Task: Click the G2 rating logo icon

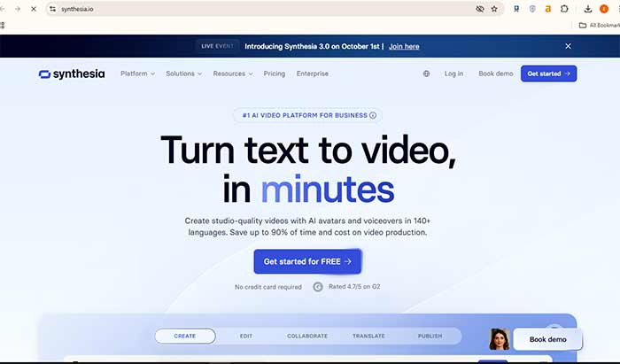Action: click(x=318, y=287)
